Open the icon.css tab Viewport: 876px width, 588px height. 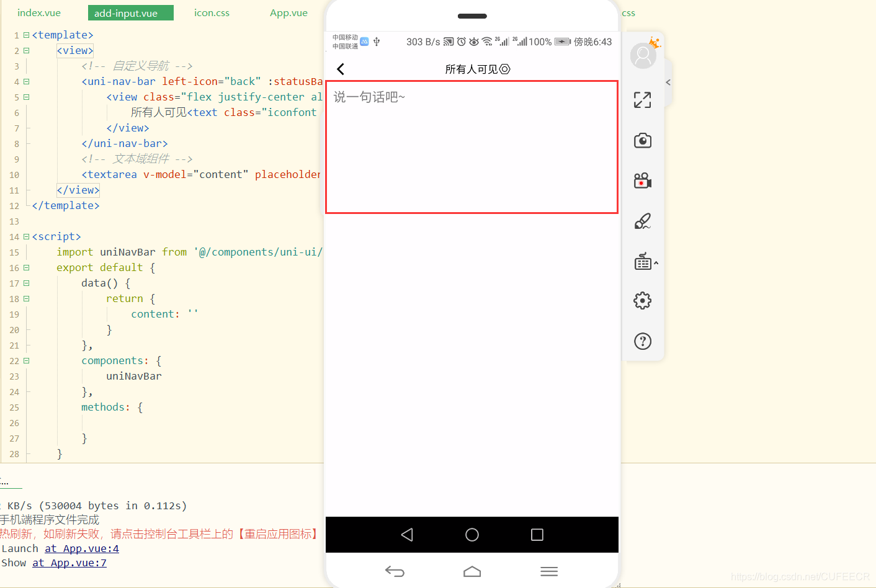point(212,12)
